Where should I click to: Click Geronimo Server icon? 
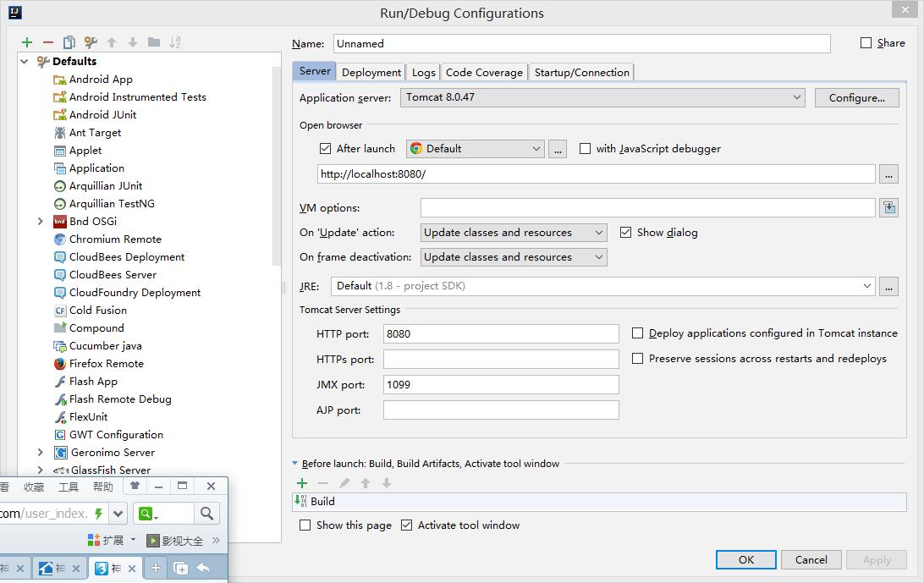click(x=61, y=453)
